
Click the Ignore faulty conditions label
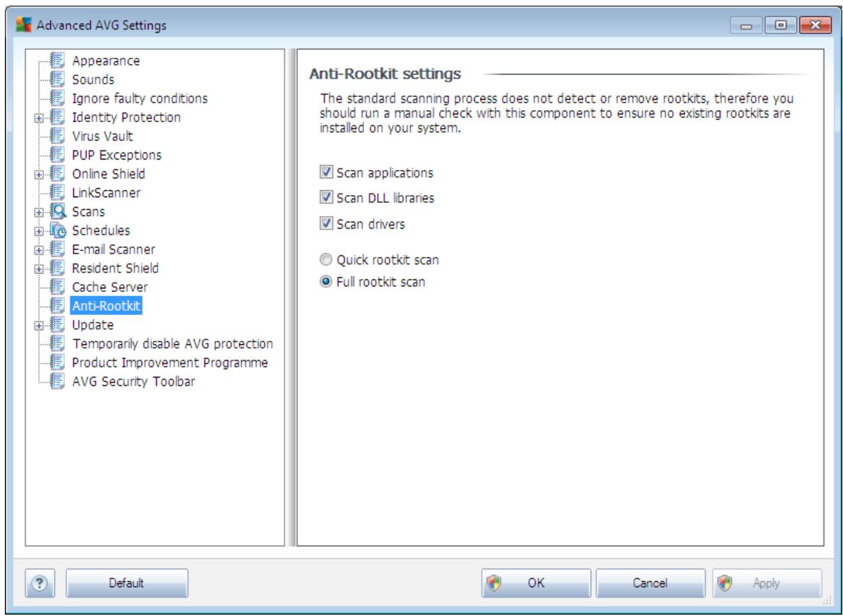coord(139,98)
